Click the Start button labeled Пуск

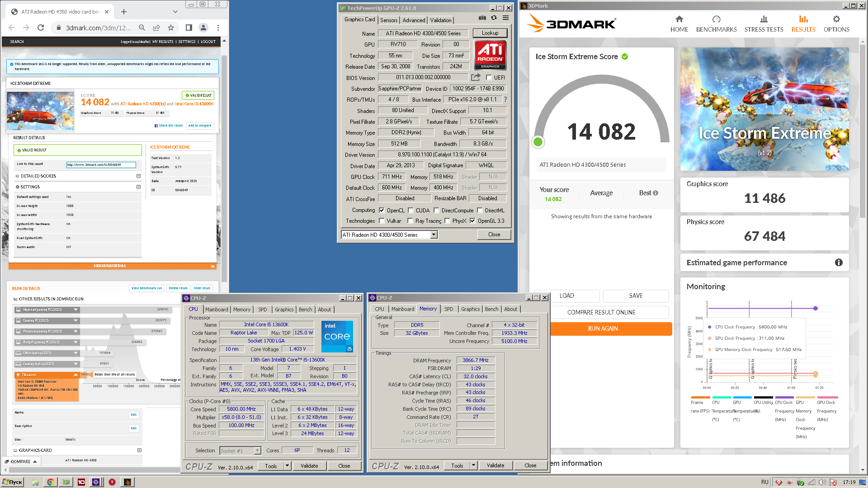(12, 482)
